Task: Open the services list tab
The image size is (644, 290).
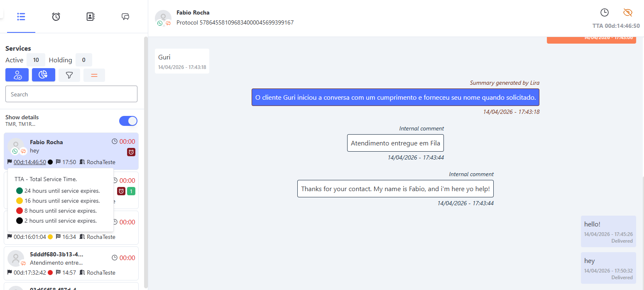Action: [x=21, y=17]
